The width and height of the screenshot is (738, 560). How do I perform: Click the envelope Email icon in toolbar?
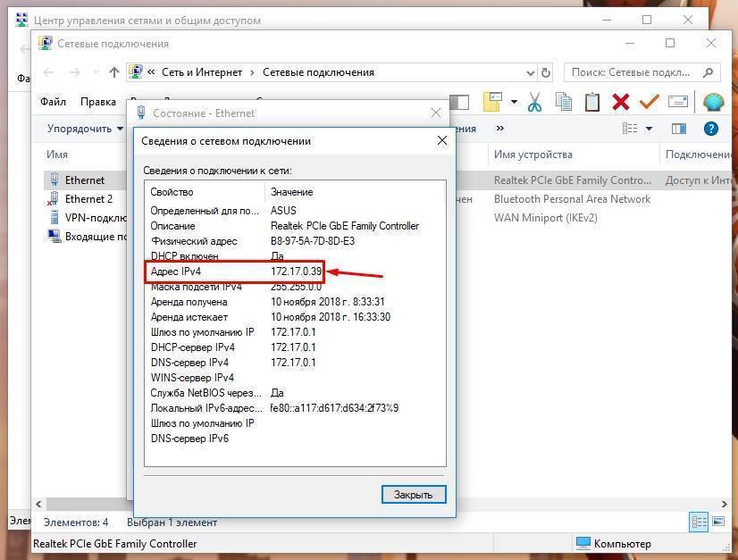click(678, 102)
